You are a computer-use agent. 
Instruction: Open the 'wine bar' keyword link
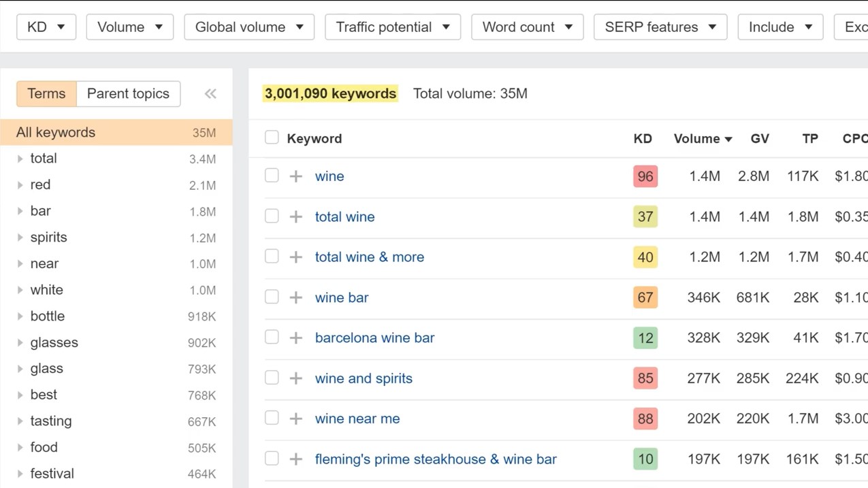342,297
